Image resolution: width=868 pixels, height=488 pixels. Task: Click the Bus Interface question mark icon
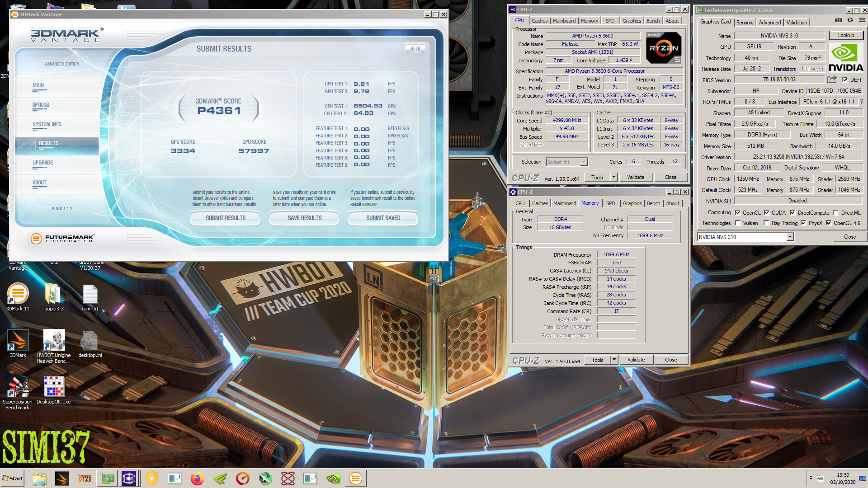click(x=862, y=102)
